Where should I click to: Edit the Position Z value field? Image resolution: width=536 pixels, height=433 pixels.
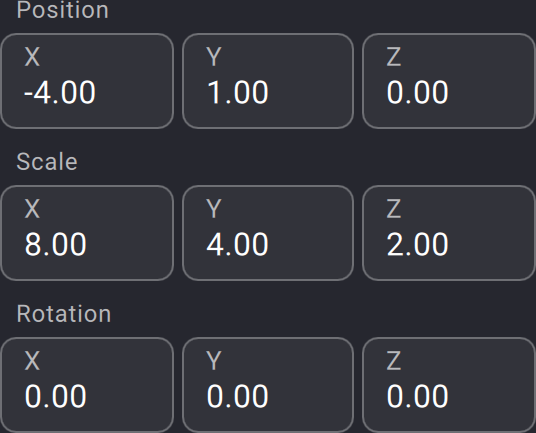coord(448,81)
